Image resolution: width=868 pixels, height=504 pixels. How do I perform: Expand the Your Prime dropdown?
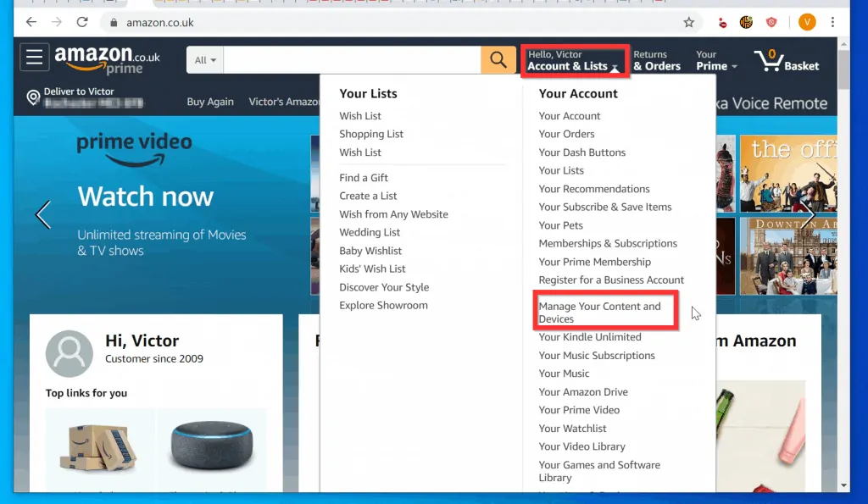[713, 60]
